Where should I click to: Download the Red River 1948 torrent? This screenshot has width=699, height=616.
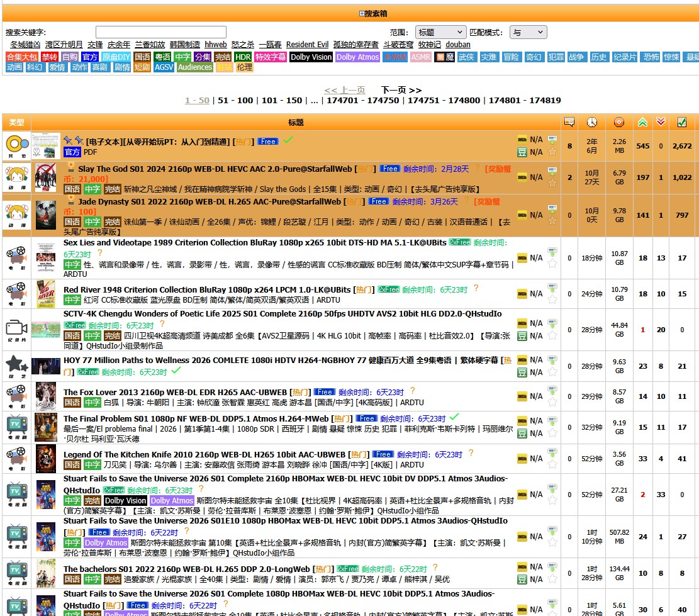click(x=552, y=288)
